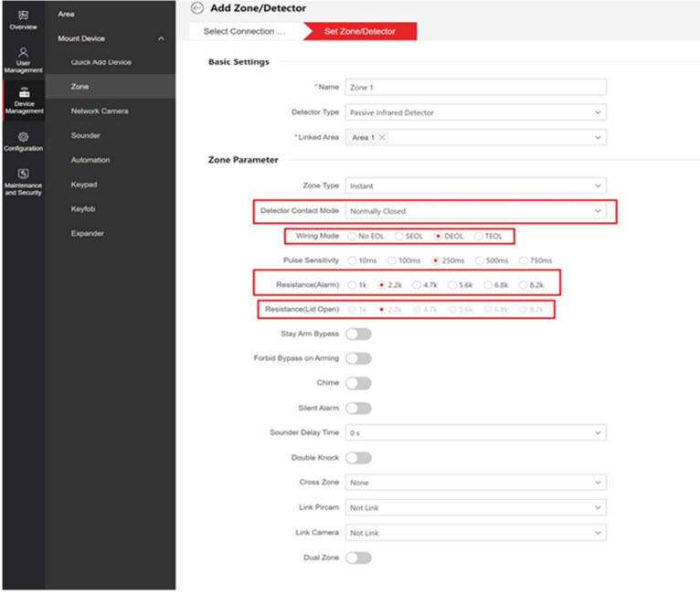Toggle the Stay Arm Bypass switch
The height and width of the screenshot is (595, 700).
coord(358,334)
